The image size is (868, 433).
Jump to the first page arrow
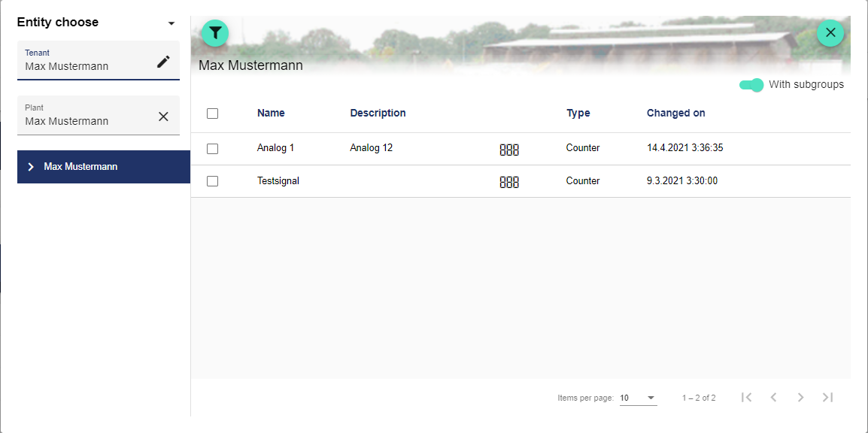point(746,398)
